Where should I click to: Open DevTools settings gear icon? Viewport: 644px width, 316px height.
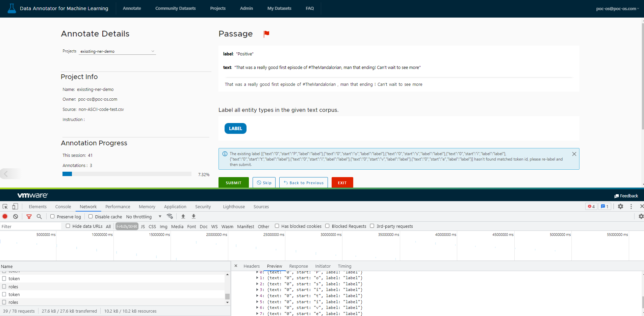pyautogui.click(x=620, y=206)
